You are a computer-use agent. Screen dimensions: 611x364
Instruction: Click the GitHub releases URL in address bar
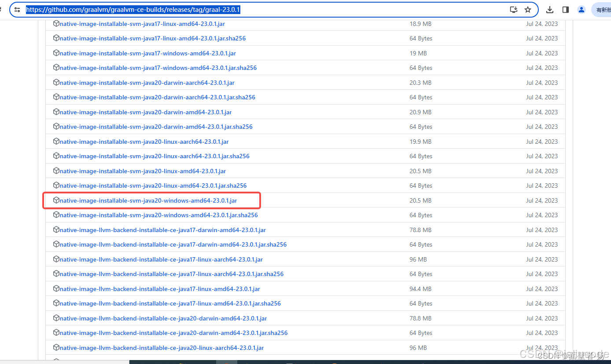[x=133, y=9]
